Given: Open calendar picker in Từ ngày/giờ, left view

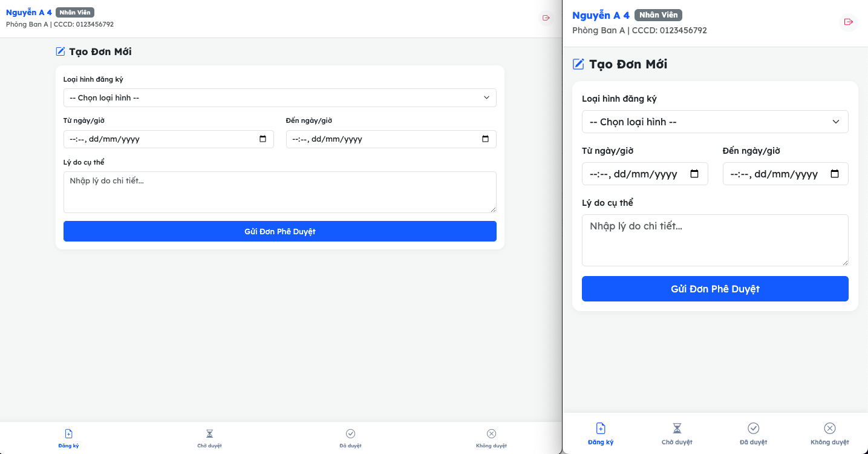Looking at the screenshot, I should pyautogui.click(x=263, y=139).
